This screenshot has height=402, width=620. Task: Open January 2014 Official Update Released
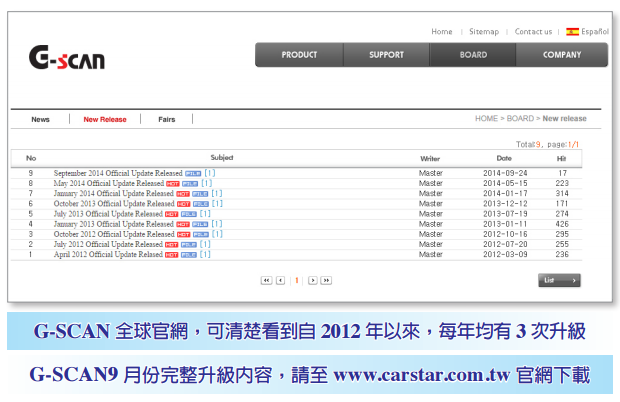(113, 194)
